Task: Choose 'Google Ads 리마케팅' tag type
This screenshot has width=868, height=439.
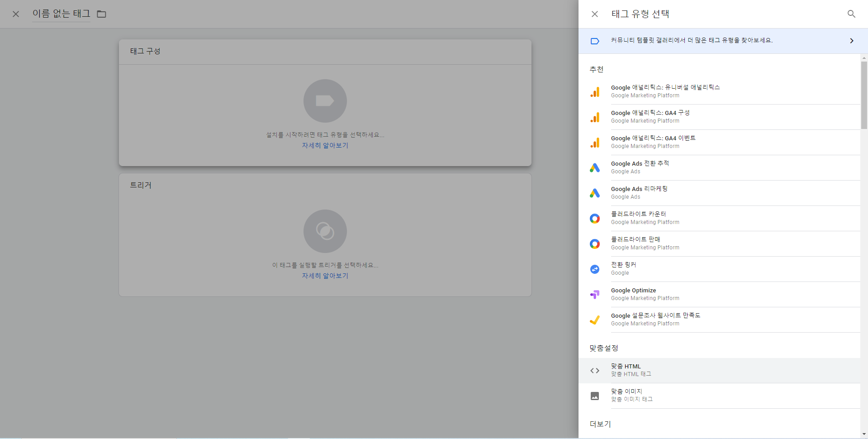Action: tap(719, 193)
